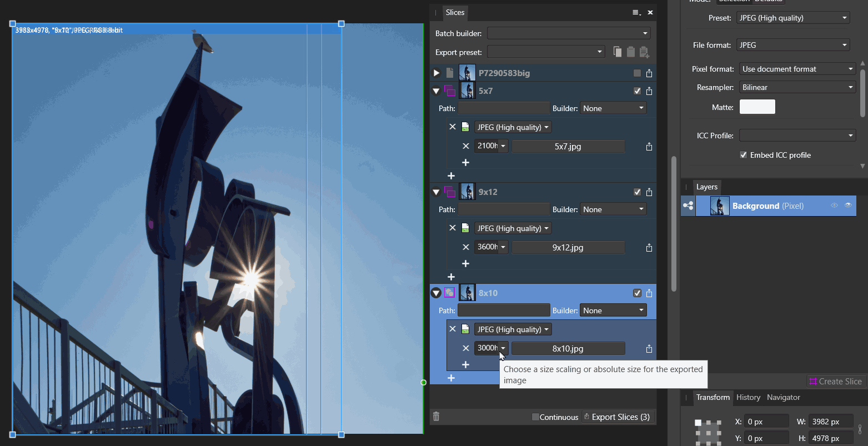Add another size under 9x12 JPEG format
868x446 pixels.
tap(466, 264)
